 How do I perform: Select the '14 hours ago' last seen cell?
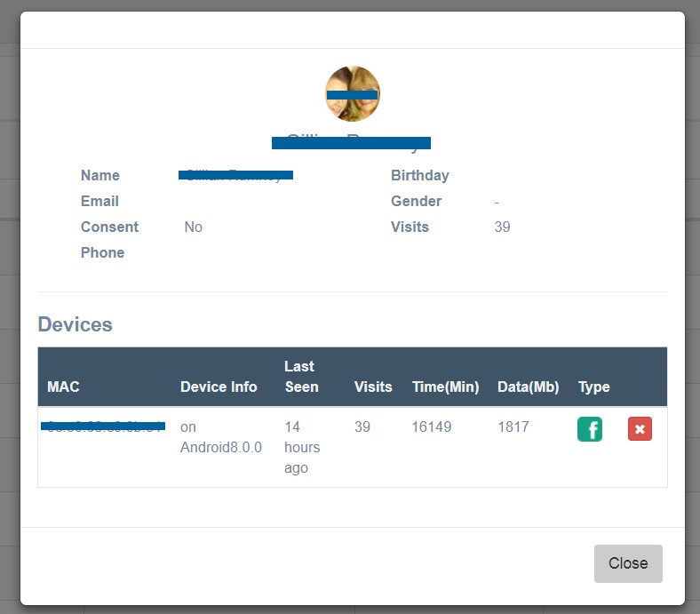[302, 448]
